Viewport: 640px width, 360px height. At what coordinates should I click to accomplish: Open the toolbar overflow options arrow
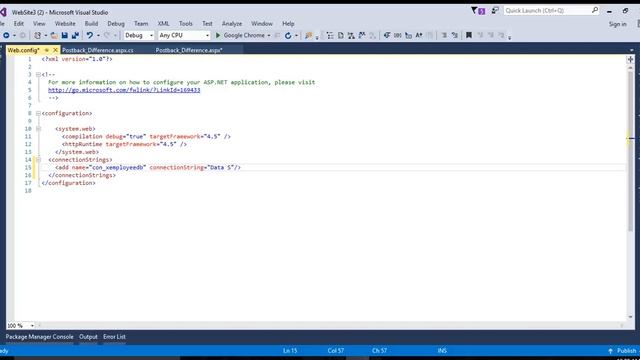click(510, 37)
